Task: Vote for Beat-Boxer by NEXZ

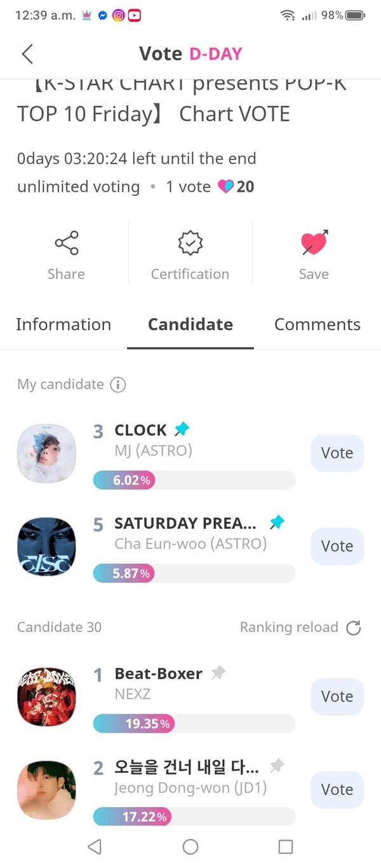Action: [x=337, y=697]
